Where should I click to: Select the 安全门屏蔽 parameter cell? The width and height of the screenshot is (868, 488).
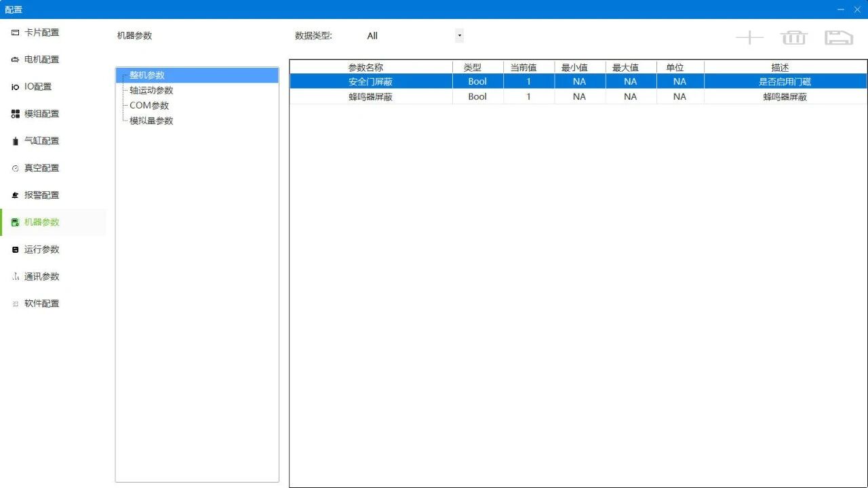point(371,81)
